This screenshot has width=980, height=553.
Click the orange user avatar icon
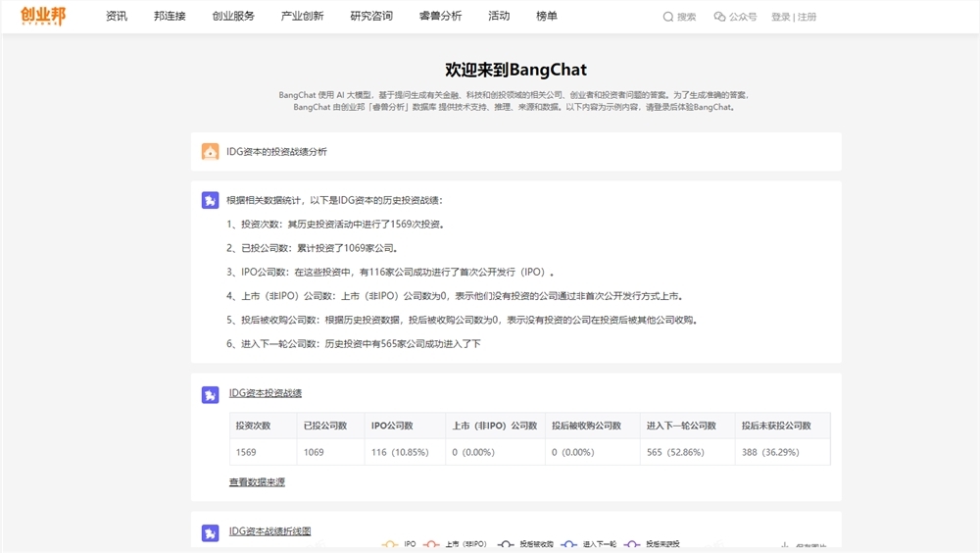tap(210, 151)
